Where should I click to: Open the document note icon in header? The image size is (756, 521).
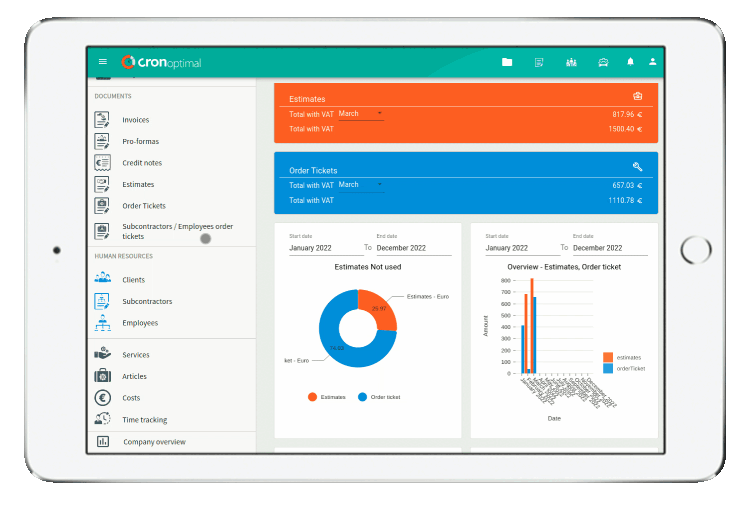tap(539, 62)
